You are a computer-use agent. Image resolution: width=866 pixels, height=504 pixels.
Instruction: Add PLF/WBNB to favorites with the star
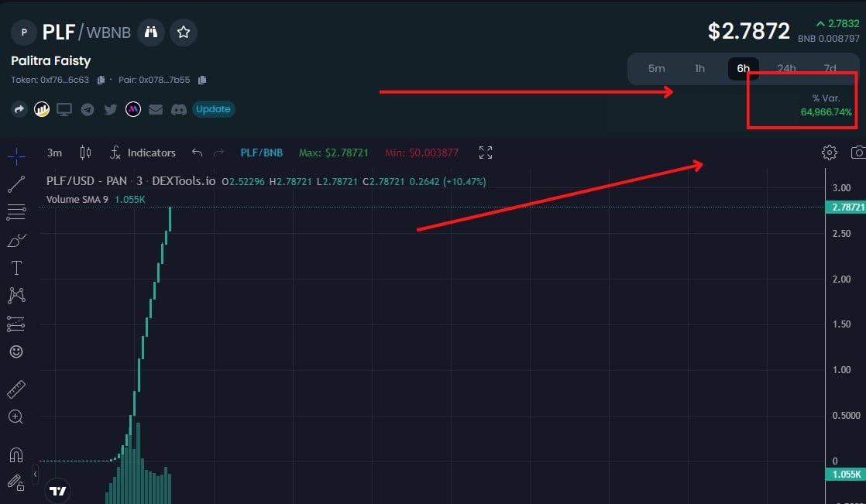pos(184,32)
